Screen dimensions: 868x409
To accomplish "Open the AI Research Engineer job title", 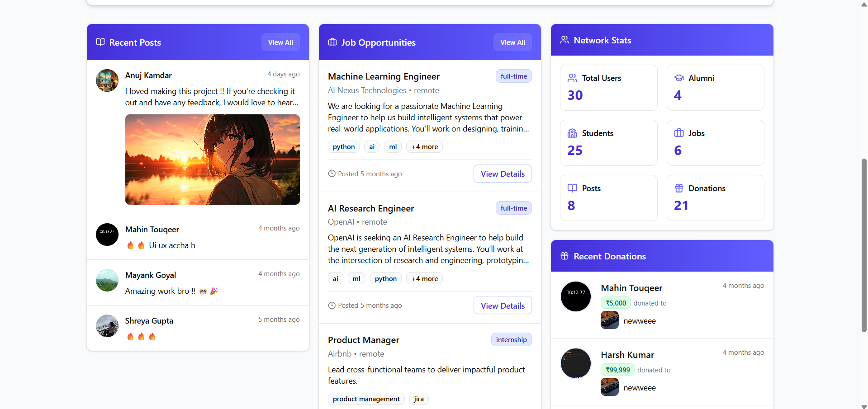I will [371, 208].
